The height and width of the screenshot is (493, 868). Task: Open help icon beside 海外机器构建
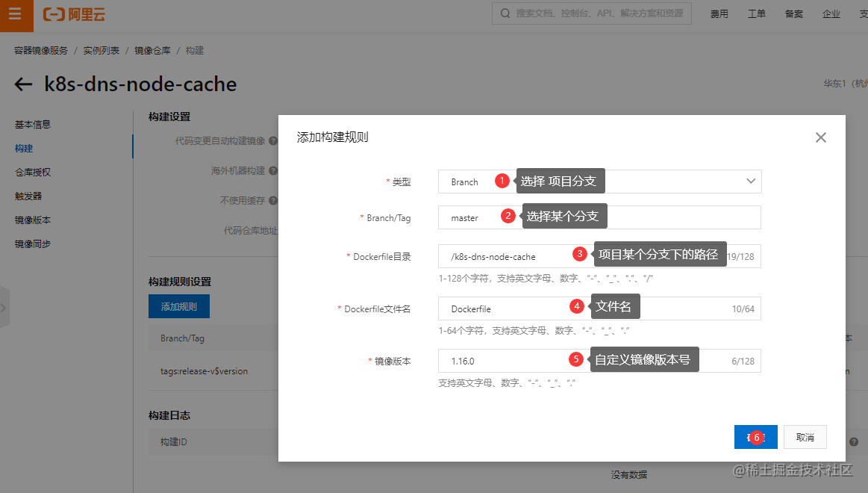pyautogui.click(x=273, y=170)
